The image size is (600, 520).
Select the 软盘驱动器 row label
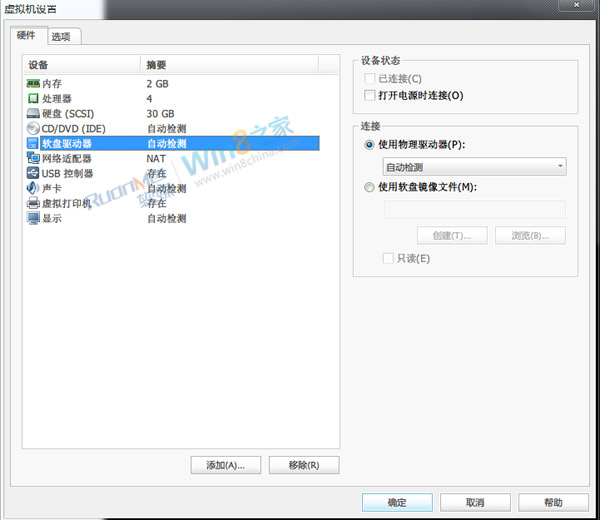(x=67, y=143)
